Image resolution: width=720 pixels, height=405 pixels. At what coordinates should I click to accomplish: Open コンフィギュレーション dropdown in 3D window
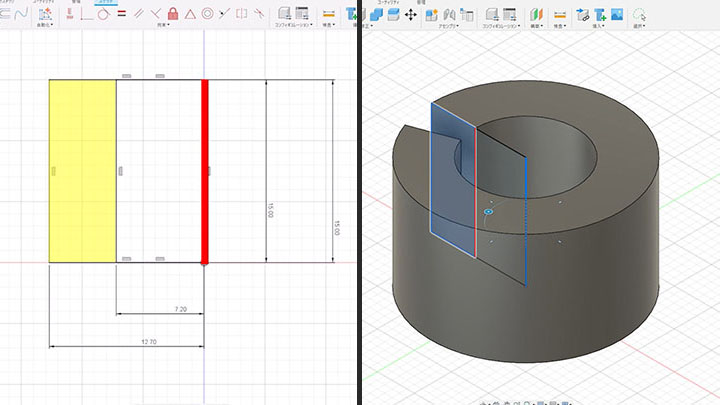point(501,26)
